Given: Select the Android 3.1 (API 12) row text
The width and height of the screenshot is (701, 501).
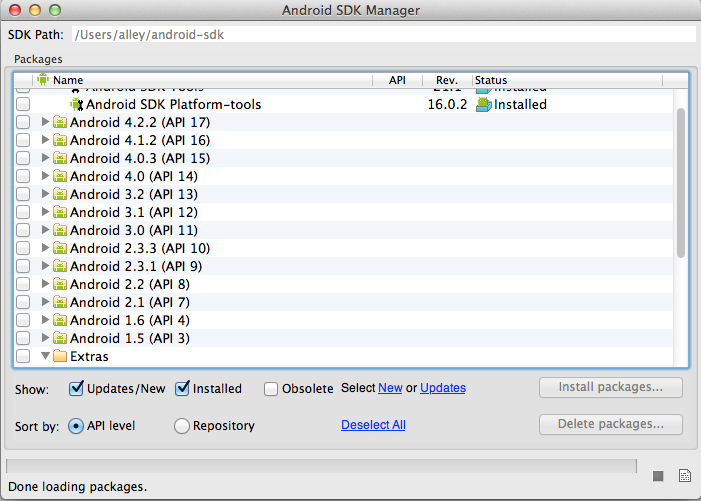Looking at the screenshot, I should click(134, 212).
